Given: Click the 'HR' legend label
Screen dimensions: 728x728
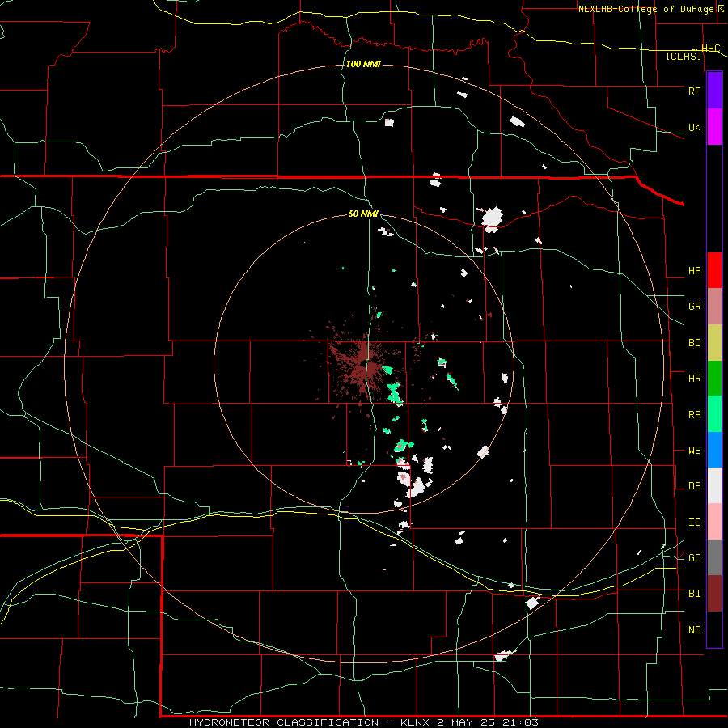Looking at the screenshot, I should coord(694,379).
